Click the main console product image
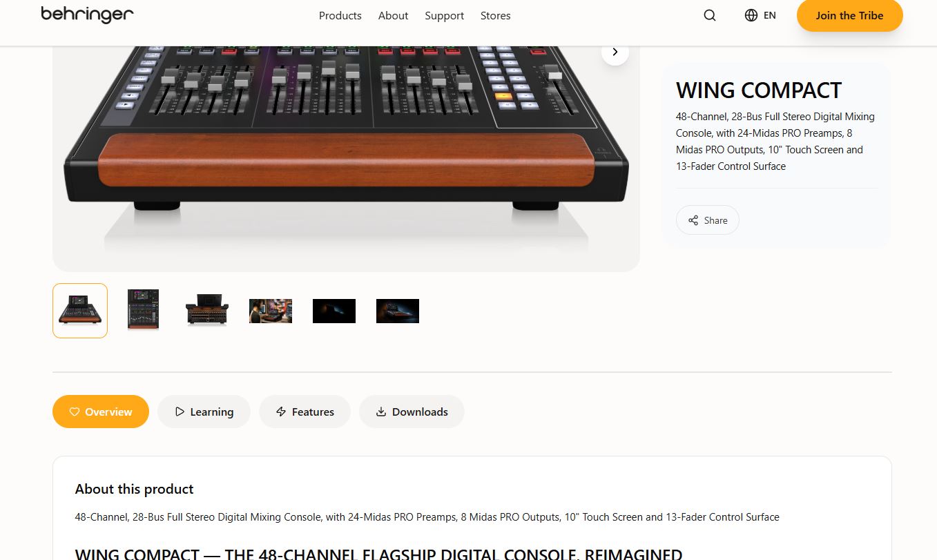The image size is (937, 560). [x=346, y=159]
